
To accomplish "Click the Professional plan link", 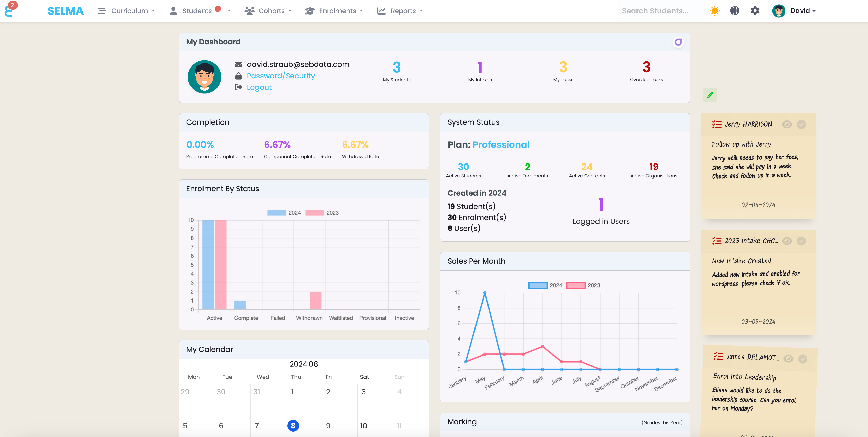I will coord(501,145).
